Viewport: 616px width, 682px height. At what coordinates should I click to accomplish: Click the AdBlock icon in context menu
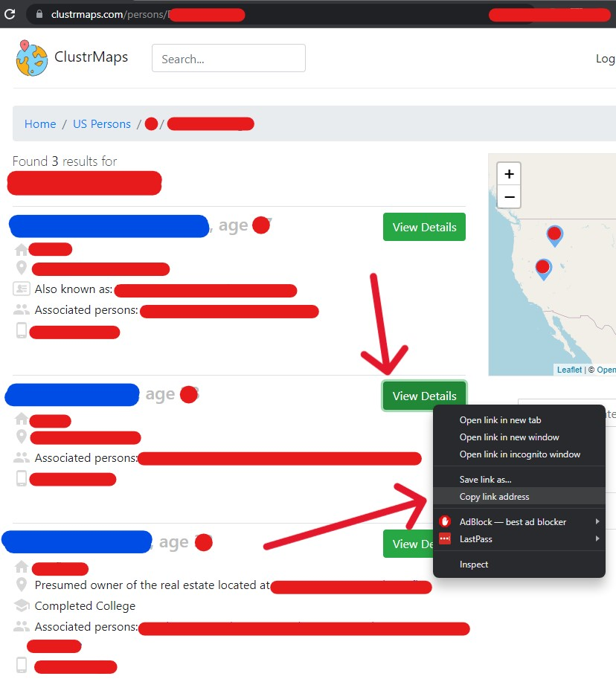(x=445, y=522)
